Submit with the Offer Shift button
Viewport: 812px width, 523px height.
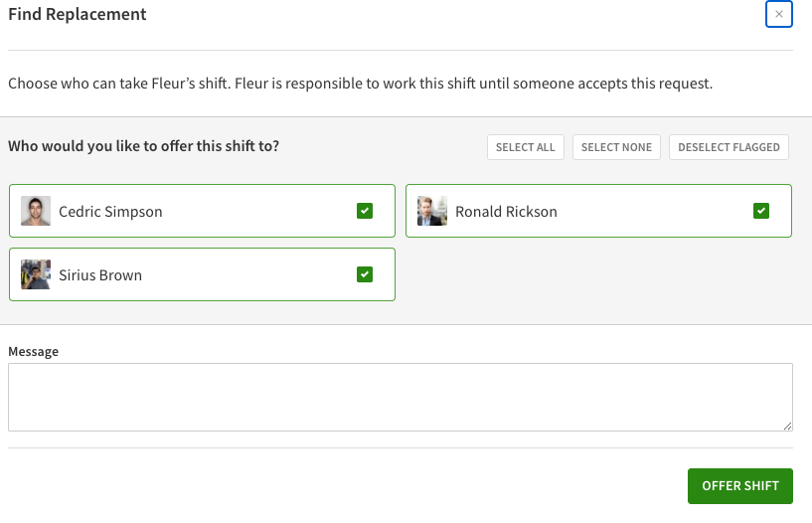[x=739, y=486]
